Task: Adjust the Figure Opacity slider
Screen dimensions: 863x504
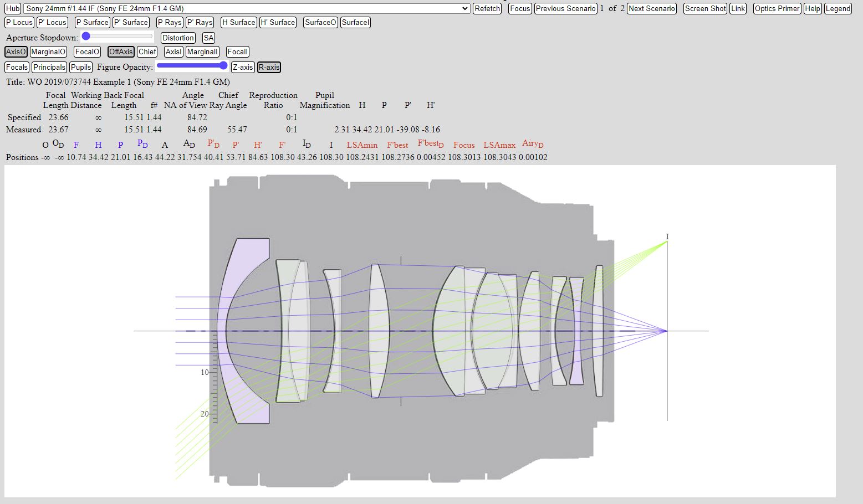Action: coord(192,66)
